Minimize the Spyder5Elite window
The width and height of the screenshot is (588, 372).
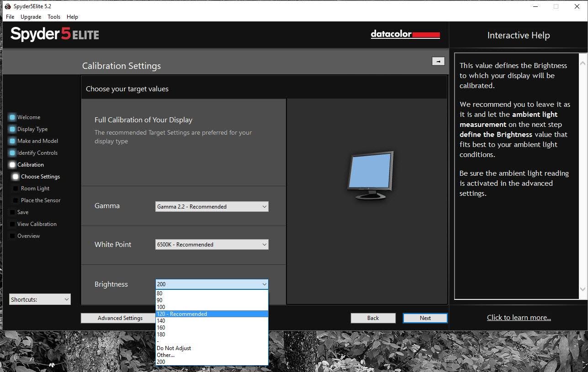pyautogui.click(x=535, y=6)
